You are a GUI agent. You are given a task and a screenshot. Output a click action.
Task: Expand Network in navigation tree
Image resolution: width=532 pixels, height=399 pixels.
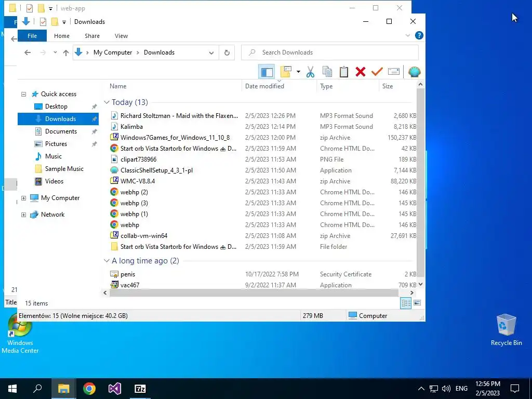click(x=23, y=215)
